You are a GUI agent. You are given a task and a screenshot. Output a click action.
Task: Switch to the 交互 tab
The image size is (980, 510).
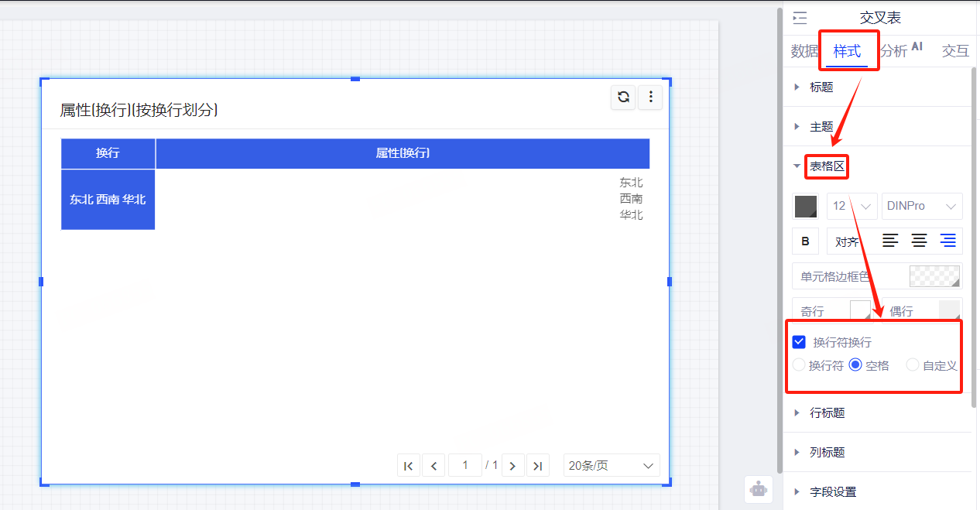[954, 51]
